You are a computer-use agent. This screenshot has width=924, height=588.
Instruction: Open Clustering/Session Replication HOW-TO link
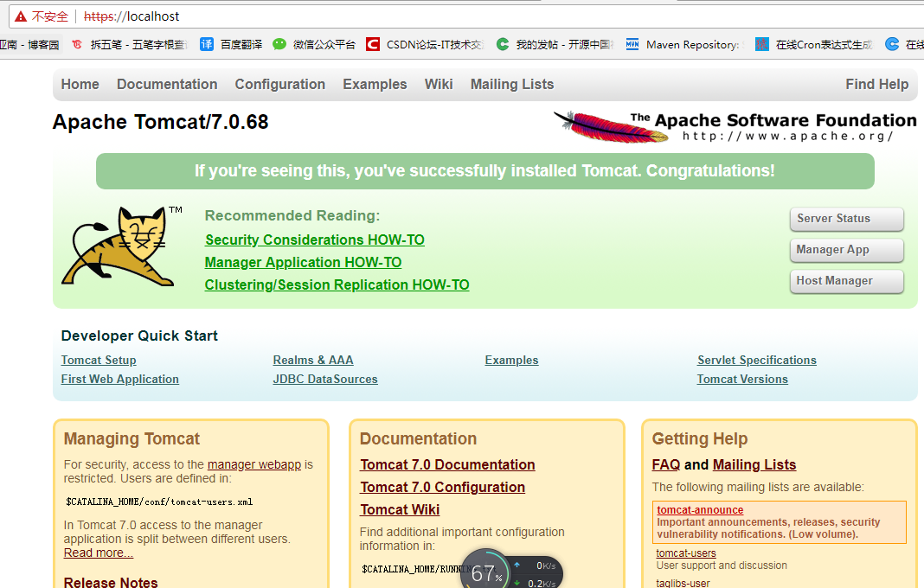pos(337,284)
